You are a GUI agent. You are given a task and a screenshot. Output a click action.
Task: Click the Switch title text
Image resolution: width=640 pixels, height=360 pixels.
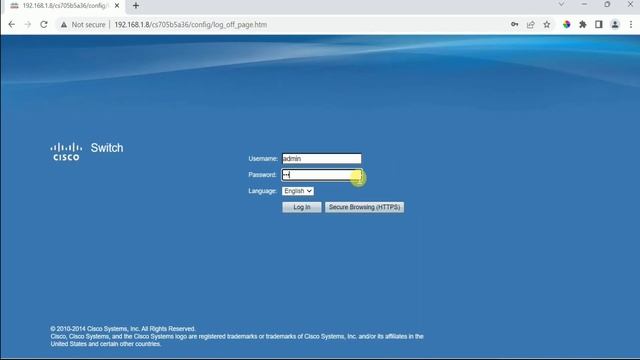coord(107,148)
